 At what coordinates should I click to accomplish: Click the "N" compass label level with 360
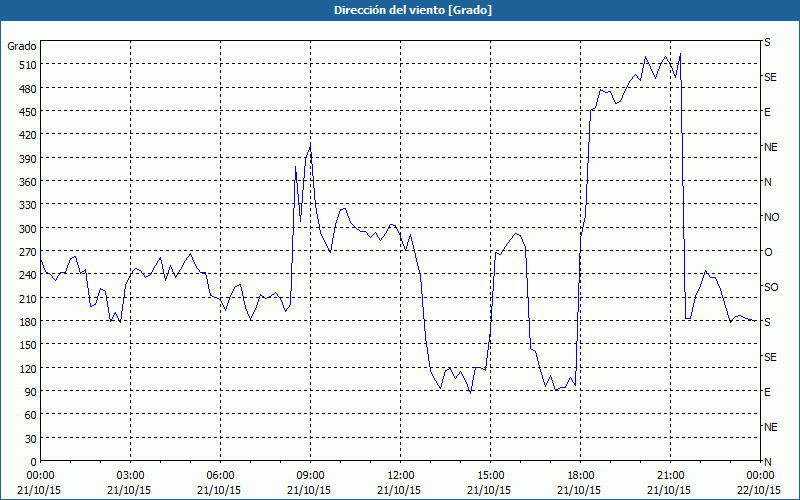(767, 182)
